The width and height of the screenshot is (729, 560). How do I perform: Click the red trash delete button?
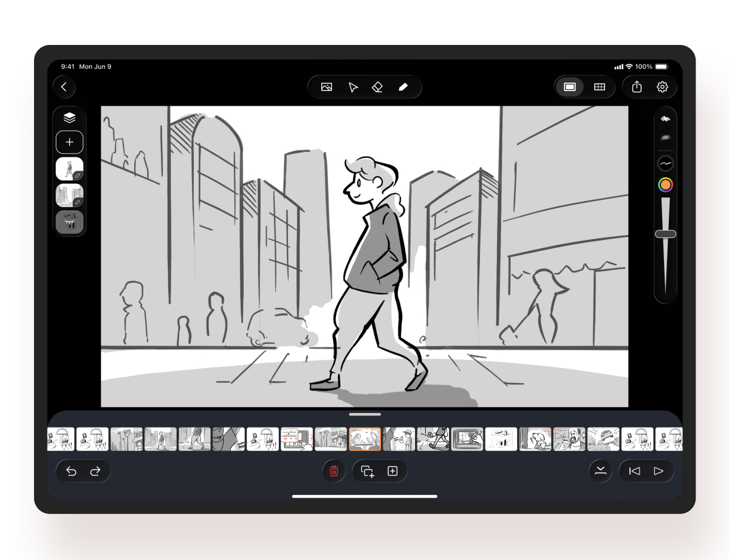(x=334, y=471)
